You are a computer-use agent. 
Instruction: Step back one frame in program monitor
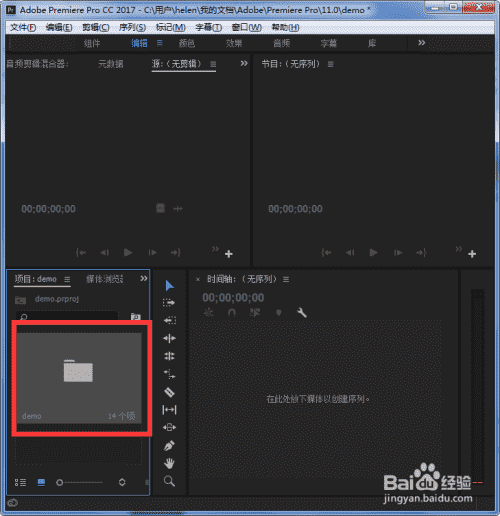(x=350, y=253)
